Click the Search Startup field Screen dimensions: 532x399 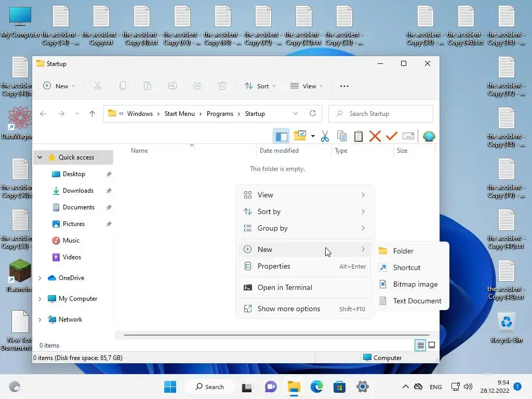[381, 114]
